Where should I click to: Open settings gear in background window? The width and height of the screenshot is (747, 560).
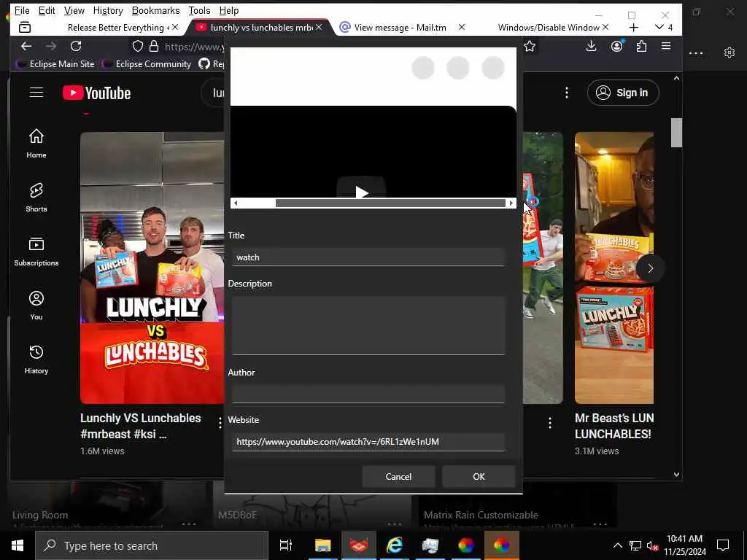[x=729, y=52]
